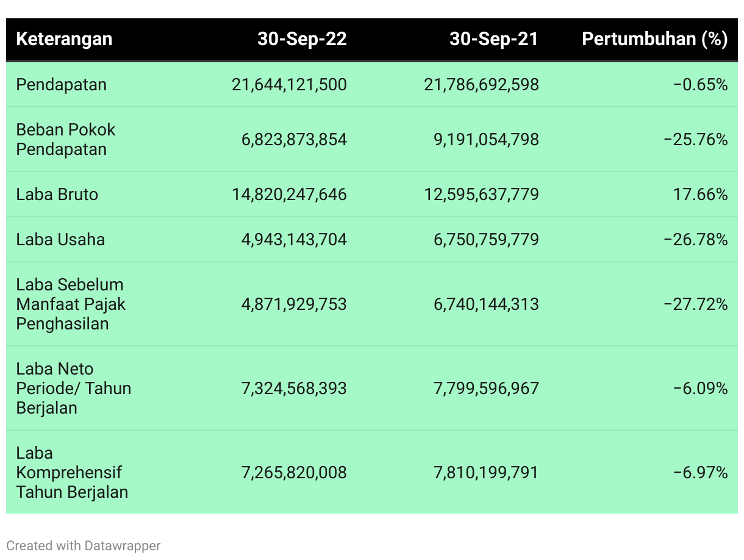The width and height of the screenshot is (744, 560).
Task: Click the value 12,595,637,779
Action: pos(482,194)
